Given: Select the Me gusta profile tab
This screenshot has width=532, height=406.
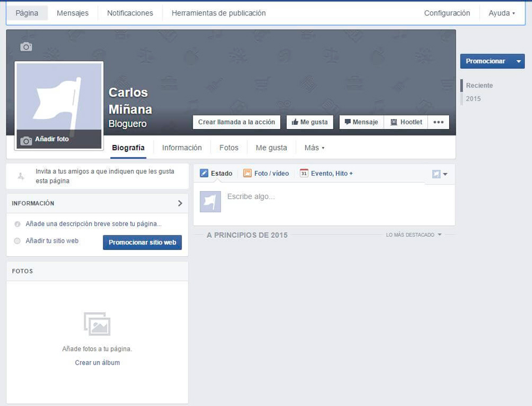Looking at the screenshot, I should click(x=271, y=148).
